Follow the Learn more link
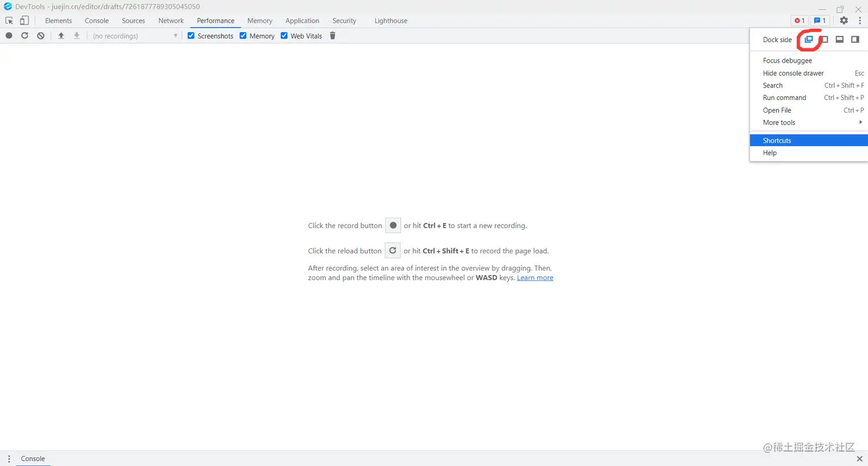The image size is (868, 466). coord(535,278)
